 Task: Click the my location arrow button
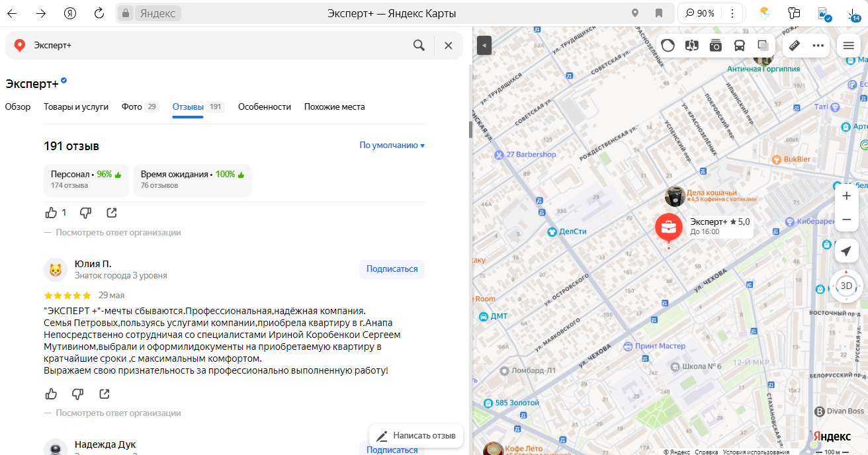pyautogui.click(x=846, y=251)
